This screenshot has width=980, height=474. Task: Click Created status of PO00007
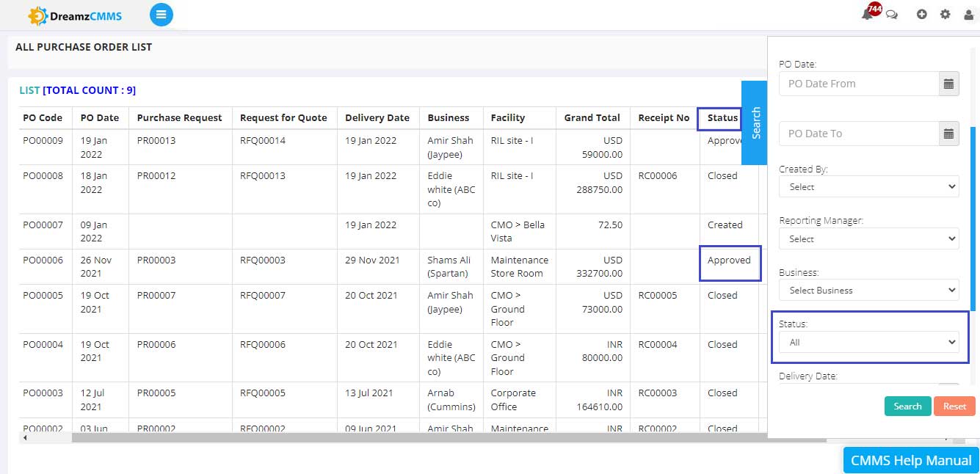tap(725, 225)
